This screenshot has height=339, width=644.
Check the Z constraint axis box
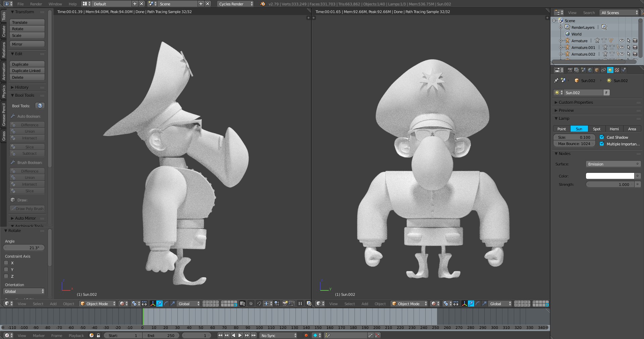(x=6, y=276)
